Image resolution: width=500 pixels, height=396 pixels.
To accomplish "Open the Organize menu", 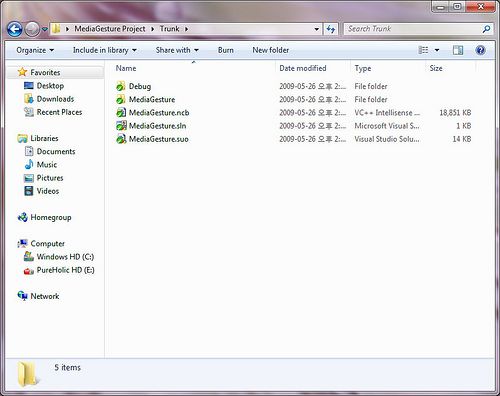I will [x=35, y=50].
